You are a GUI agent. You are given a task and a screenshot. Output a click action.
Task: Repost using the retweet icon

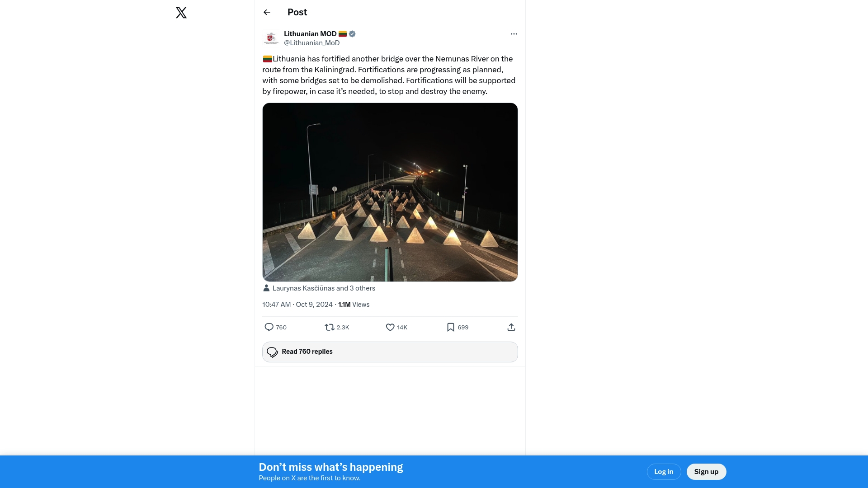point(330,327)
